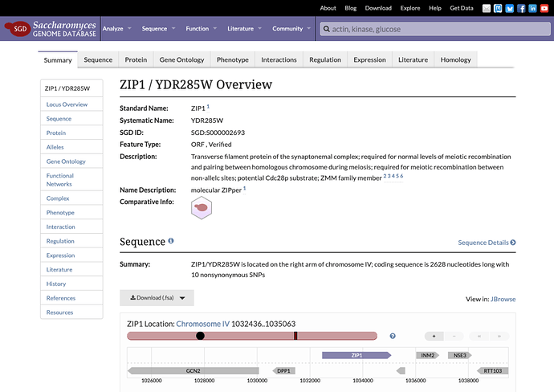
Task: Select the NSE3 gene feature
Action: point(460,355)
